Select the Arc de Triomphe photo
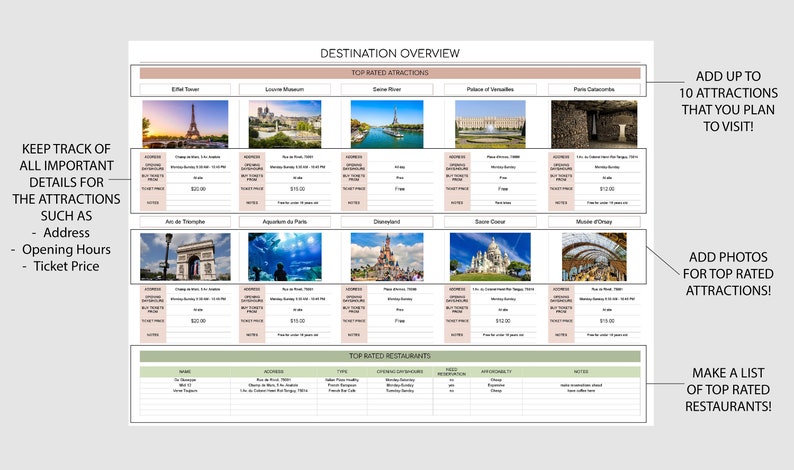 point(185,257)
